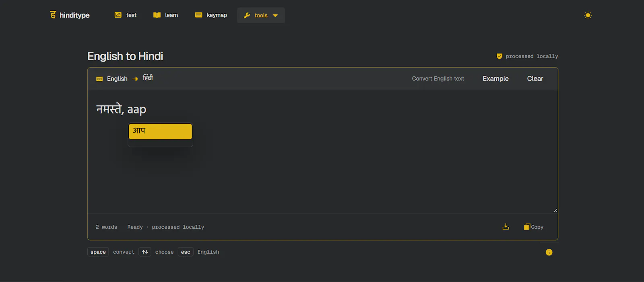The height and width of the screenshot is (282, 644).
Task: Click the 'Convert English text' hint label
Action: click(438, 79)
